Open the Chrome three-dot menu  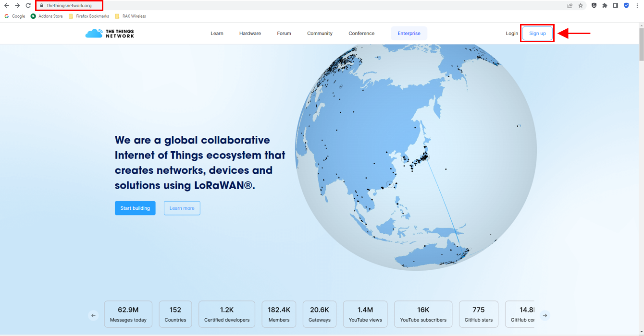click(x=637, y=6)
